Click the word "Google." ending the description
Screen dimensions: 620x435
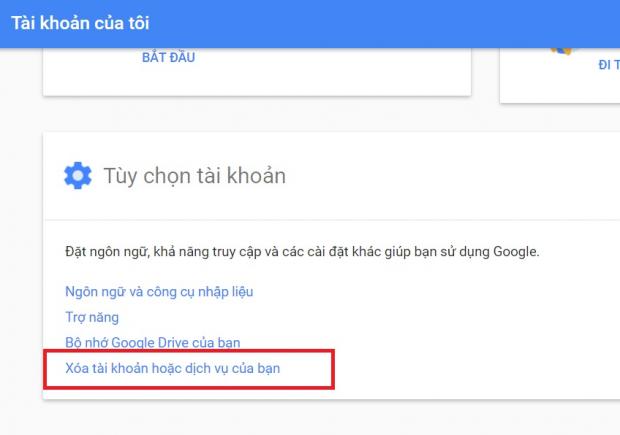point(514,251)
